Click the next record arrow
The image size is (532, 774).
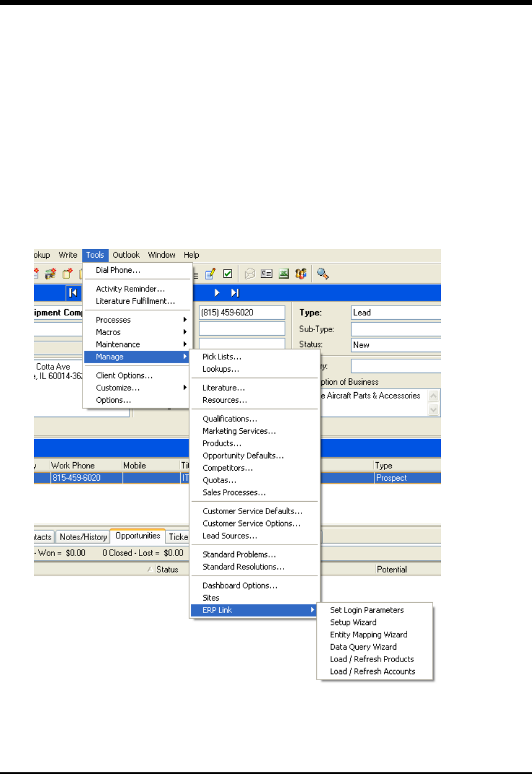pos(217,293)
